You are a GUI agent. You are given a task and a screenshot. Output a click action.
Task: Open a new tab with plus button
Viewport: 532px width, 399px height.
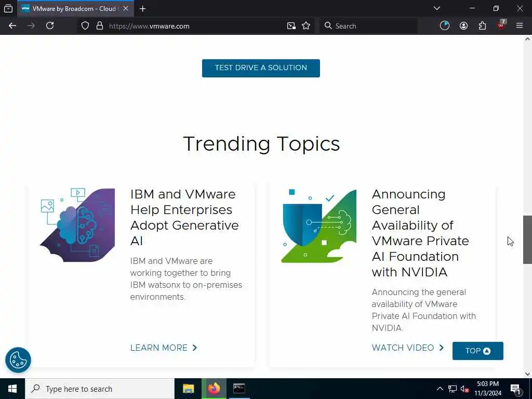click(143, 9)
